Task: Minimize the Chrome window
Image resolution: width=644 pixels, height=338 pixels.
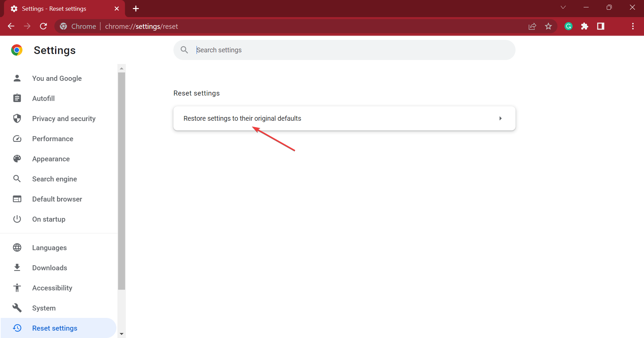Action: 586,7
